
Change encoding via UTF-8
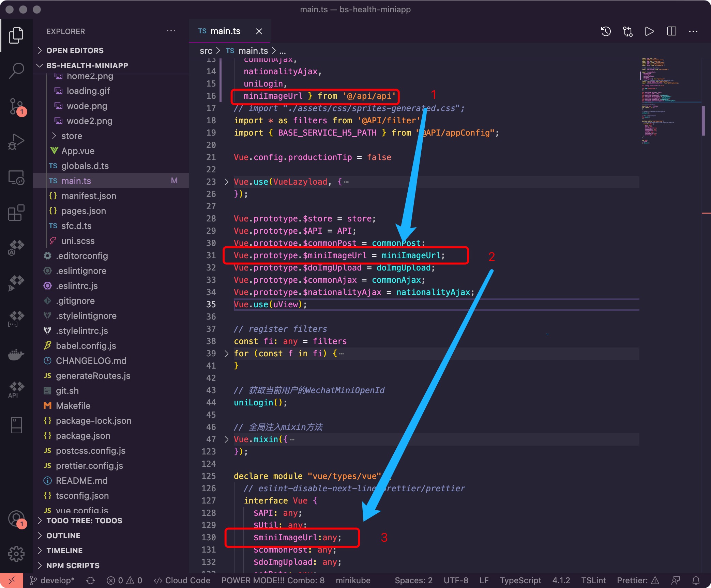coord(456,581)
